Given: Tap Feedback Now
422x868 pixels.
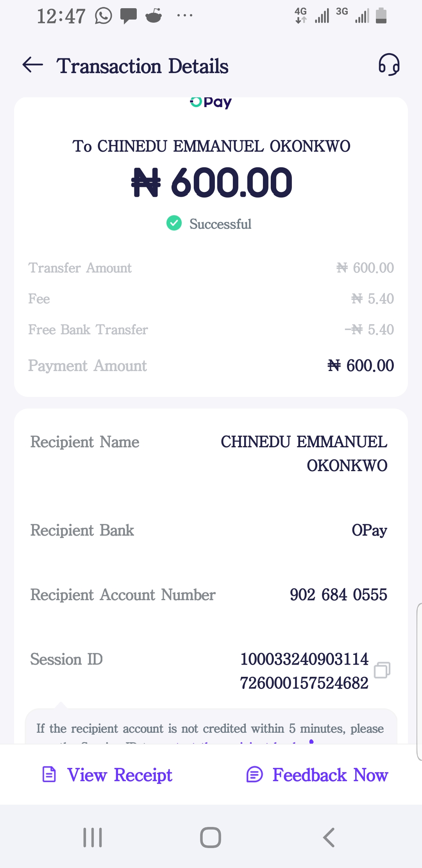Looking at the screenshot, I should [330, 775].
